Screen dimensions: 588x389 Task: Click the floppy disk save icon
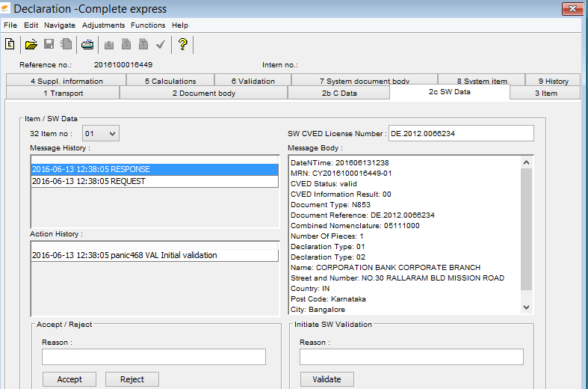tap(49, 44)
